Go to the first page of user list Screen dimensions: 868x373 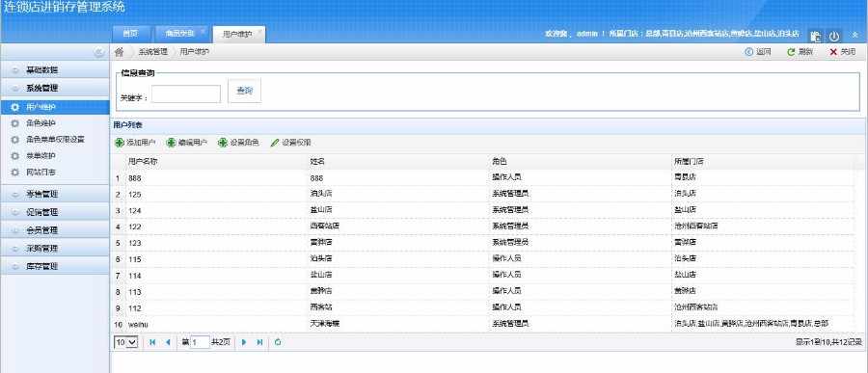[152, 342]
